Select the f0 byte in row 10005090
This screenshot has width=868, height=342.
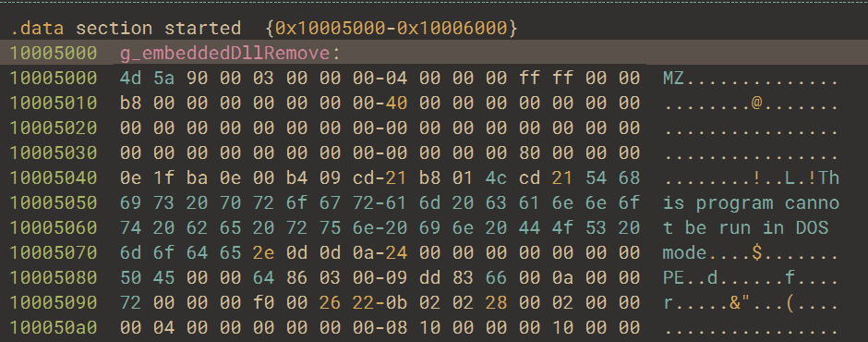(x=263, y=302)
